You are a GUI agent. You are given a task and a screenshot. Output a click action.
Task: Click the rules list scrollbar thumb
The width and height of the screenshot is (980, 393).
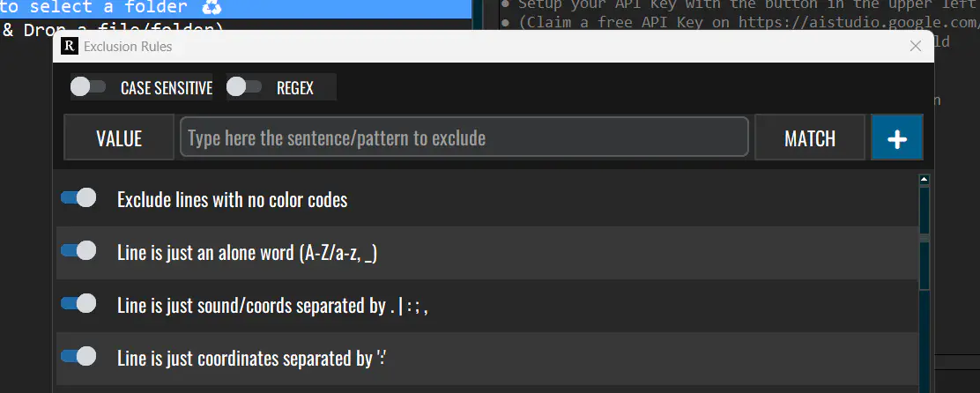point(924,238)
